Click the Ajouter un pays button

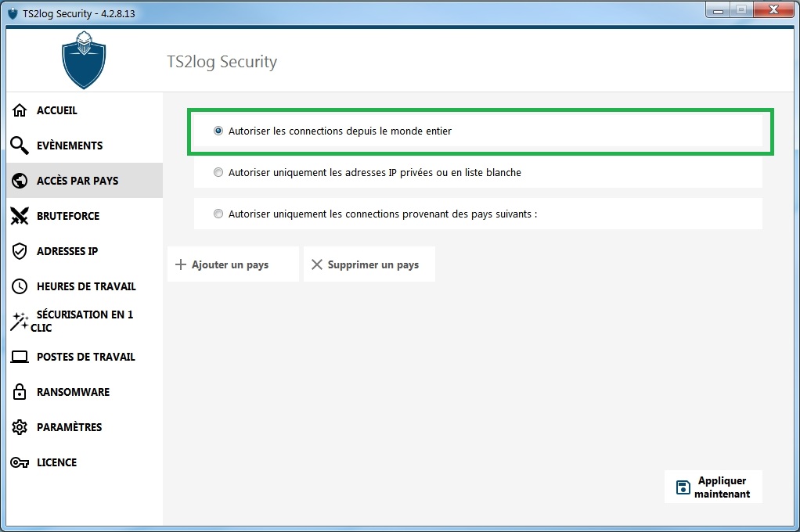click(233, 264)
